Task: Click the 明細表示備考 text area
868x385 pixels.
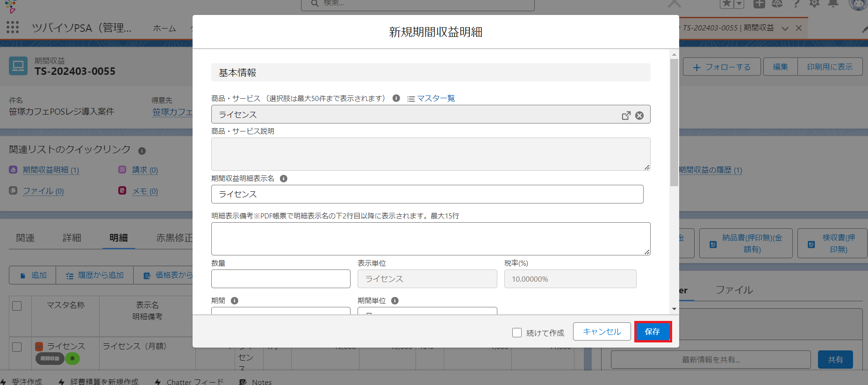Action: (430, 239)
